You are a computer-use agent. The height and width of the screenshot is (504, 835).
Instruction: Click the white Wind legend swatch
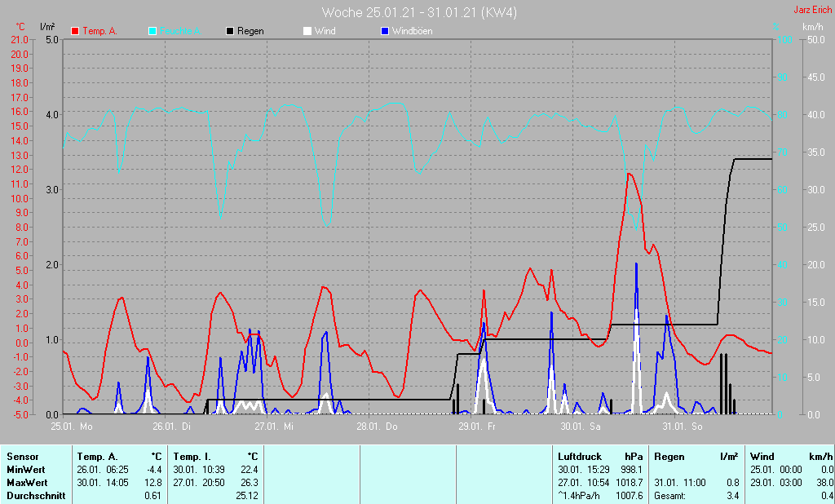click(307, 31)
